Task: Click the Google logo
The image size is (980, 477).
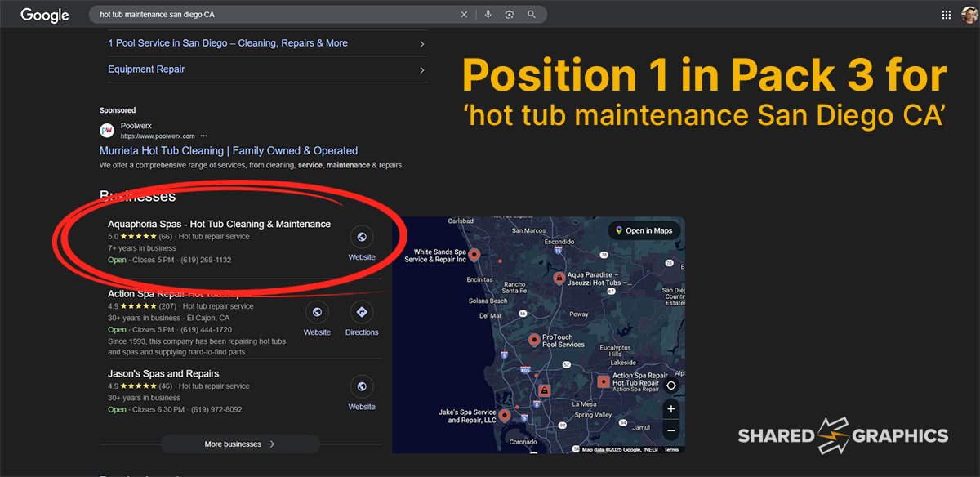Action: click(x=45, y=15)
